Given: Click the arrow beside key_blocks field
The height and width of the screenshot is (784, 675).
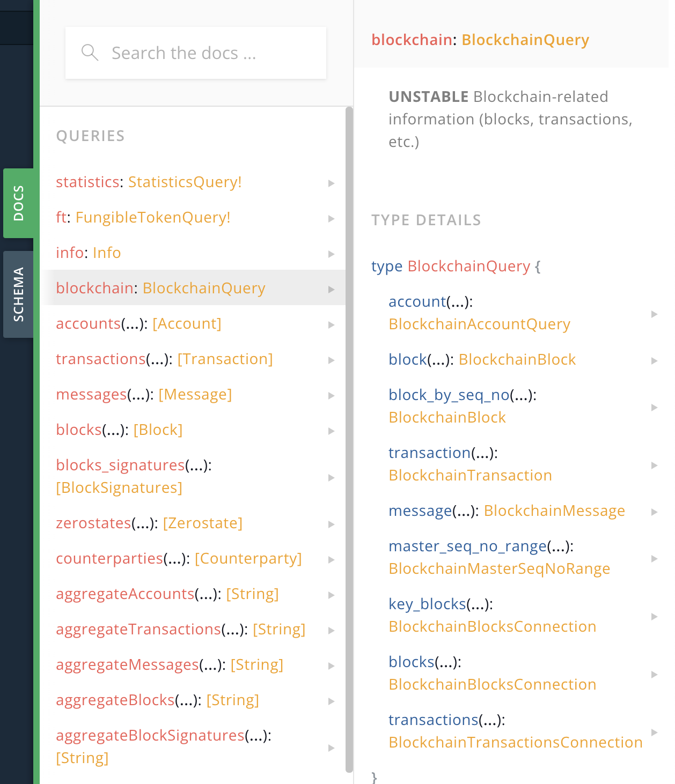Looking at the screenshot, I should click(x=655, y=617).
